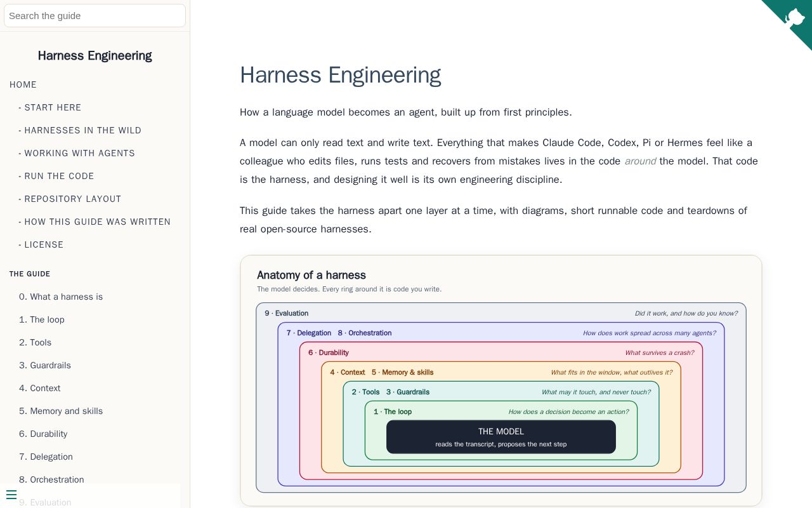812x508 pixels.
Task: Open chapter 5. Memory and skills
Action: 61,411
